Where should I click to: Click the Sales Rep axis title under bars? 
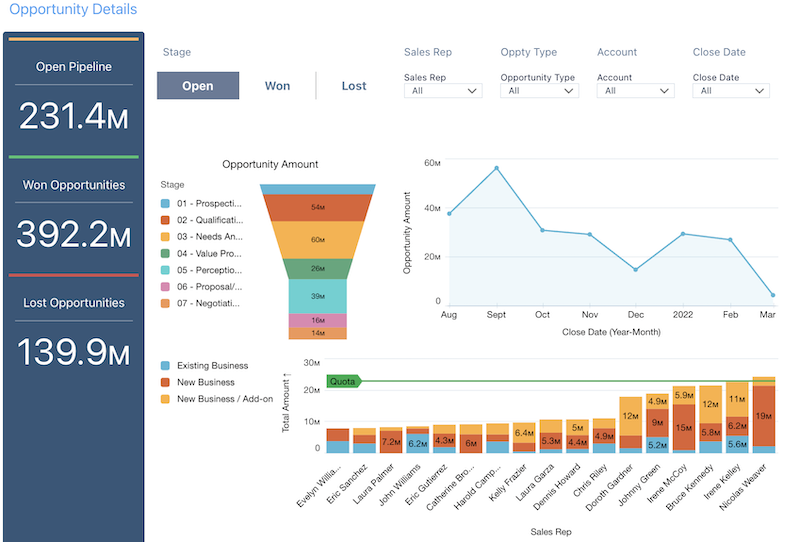(x=551, y=532)
